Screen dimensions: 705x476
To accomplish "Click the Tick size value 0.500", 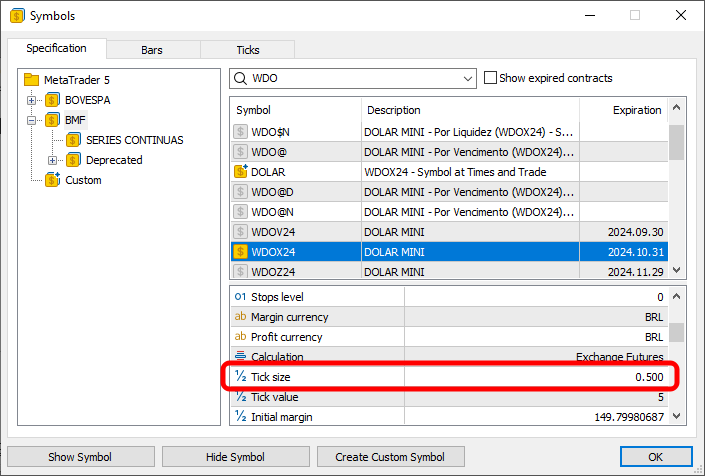I will pos(649,377).
